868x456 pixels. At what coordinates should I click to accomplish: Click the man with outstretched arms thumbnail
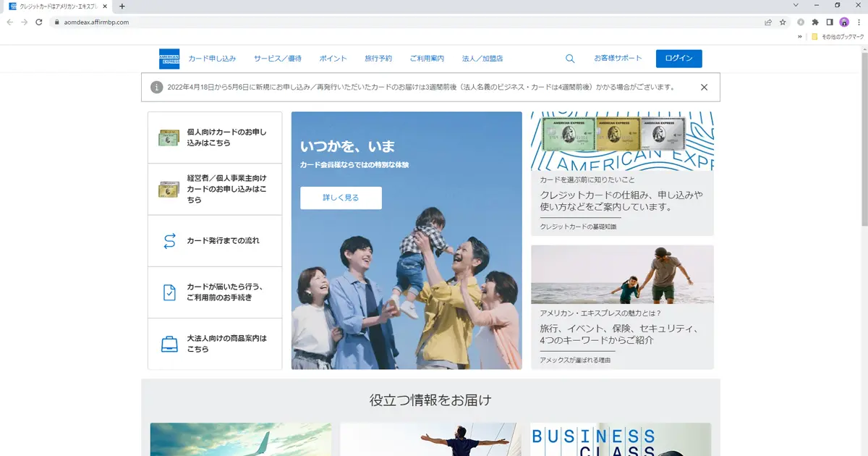click(x=430, y=439)
